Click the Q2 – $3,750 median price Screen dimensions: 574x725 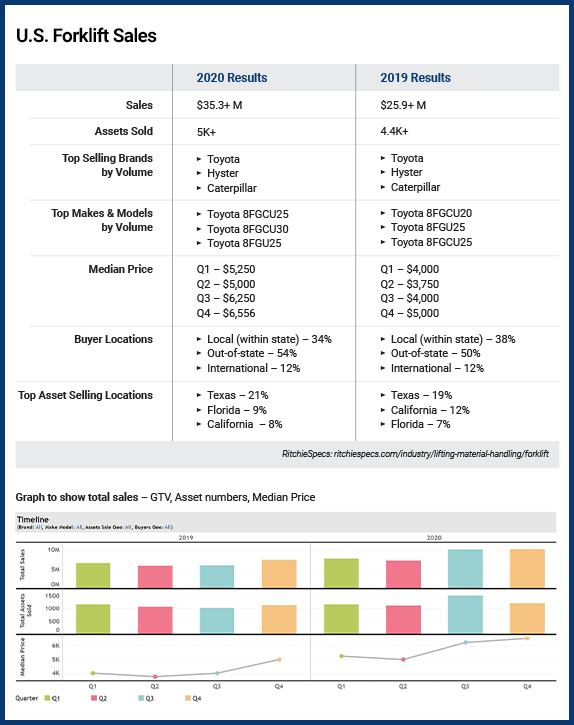click(x=409, y=284)
